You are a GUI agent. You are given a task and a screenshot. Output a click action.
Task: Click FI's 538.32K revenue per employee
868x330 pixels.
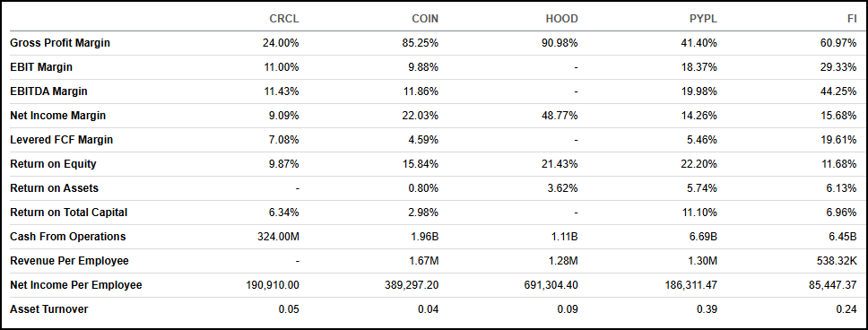click(837, 261)
